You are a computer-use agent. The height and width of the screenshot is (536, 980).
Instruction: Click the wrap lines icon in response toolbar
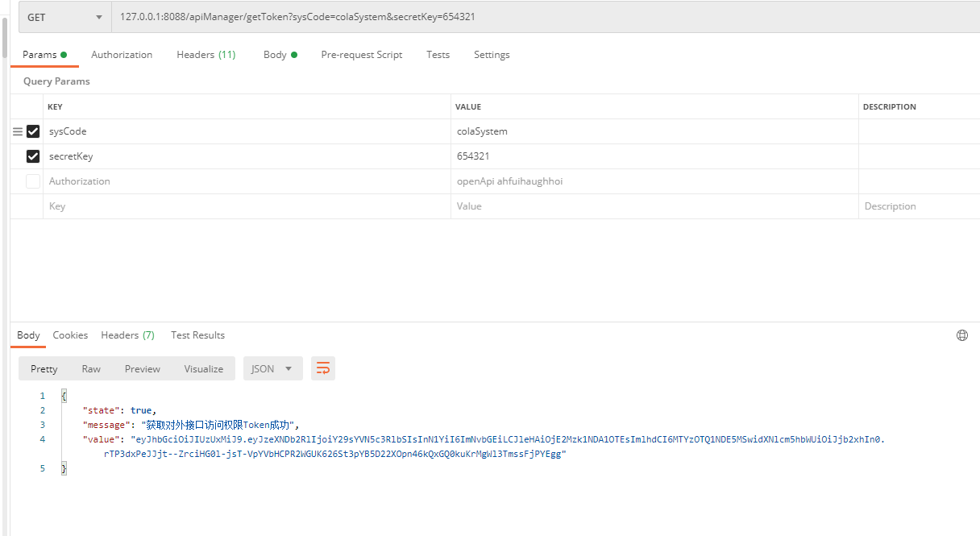point(323,368)
